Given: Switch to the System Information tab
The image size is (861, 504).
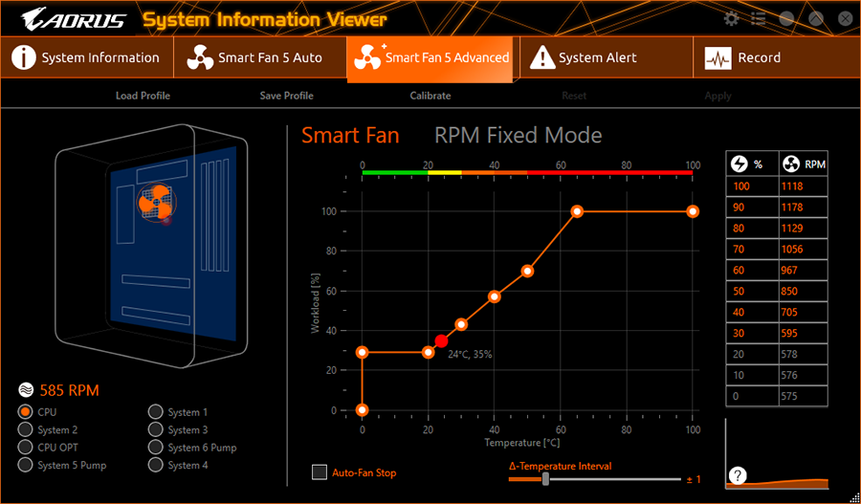Looking at the screenshot, I should pos(87,57).
